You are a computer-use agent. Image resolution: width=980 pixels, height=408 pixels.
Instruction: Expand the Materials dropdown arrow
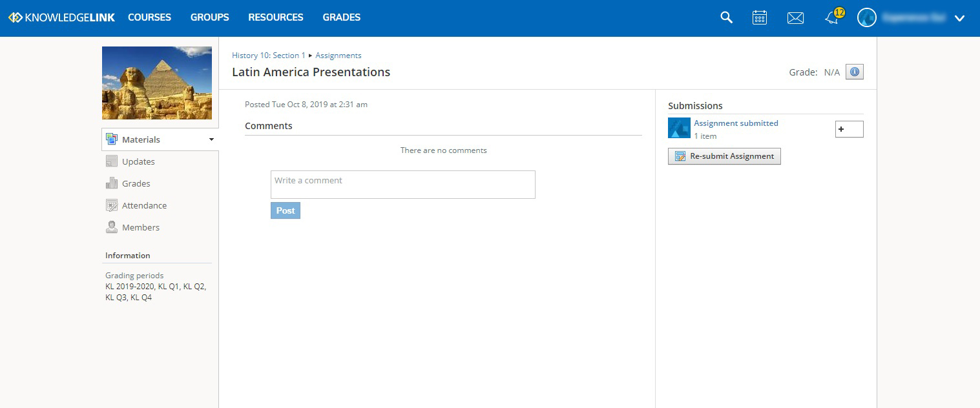click(x=211, y=139)
